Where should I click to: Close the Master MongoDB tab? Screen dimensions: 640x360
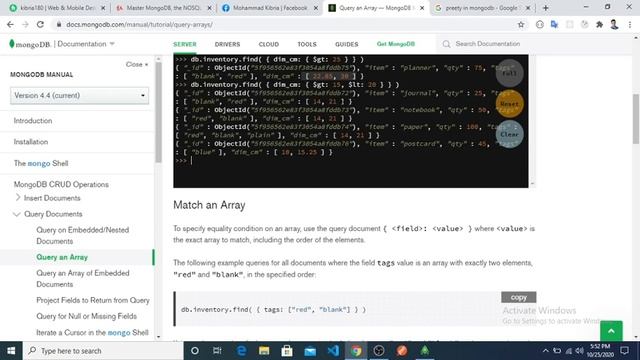click(209, 8)
